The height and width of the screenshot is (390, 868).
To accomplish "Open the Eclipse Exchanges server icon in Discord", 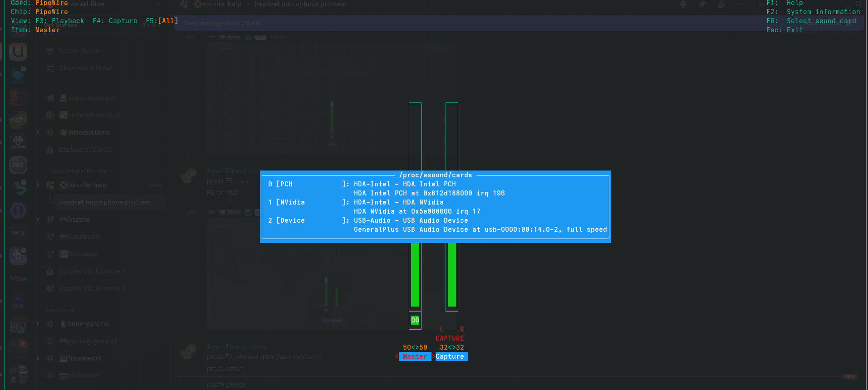I will 18,301.
